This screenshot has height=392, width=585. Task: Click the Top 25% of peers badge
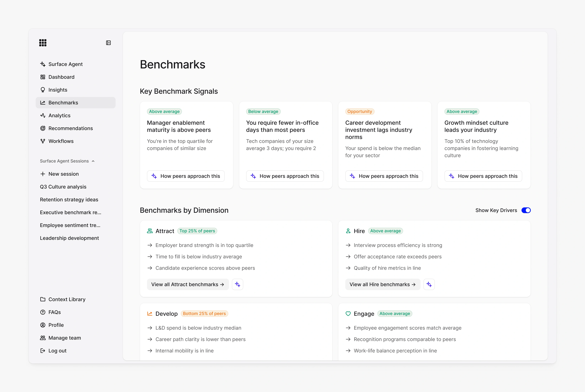pyautogui.click(x=197, y=231)
